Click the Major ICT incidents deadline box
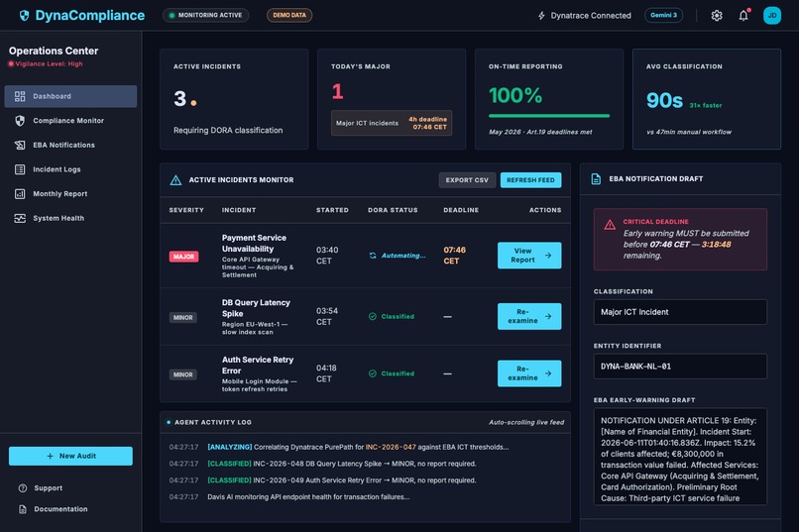 pos(392,123)
